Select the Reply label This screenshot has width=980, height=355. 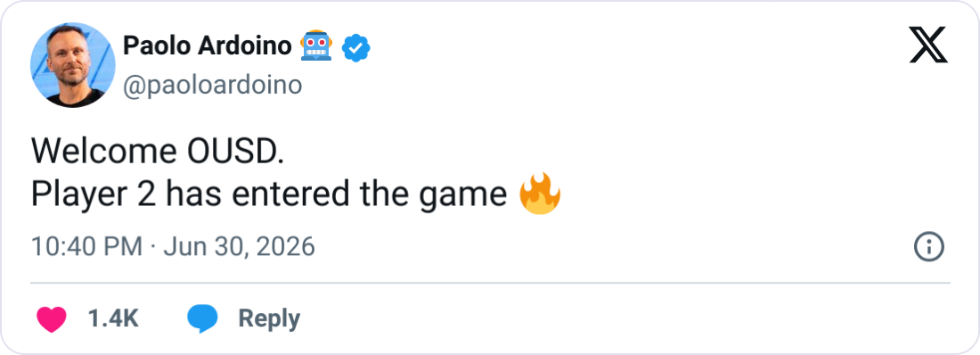coord(269,318)
